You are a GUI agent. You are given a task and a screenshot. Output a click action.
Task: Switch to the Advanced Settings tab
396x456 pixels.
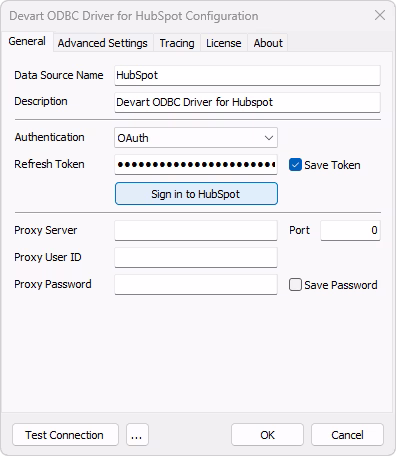pos(103,43)
